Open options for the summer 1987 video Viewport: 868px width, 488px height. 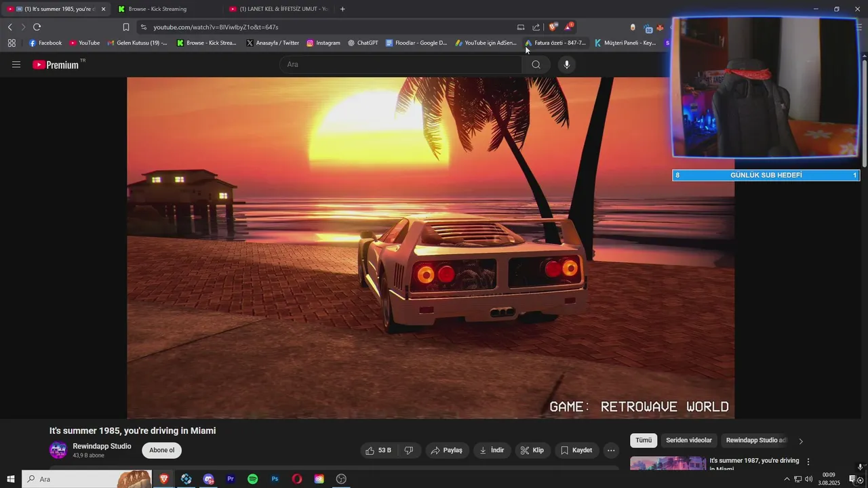click(x=808, y=462)
